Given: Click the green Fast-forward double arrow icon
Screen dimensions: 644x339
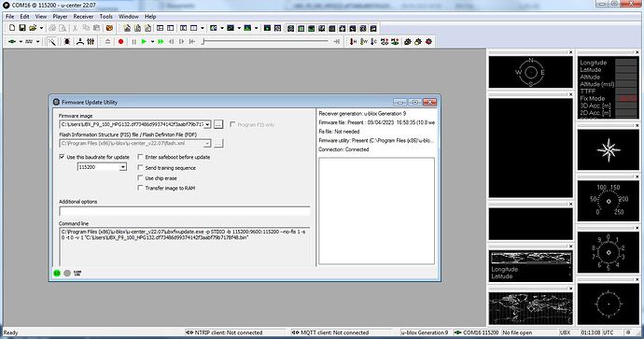Looking at the screenshot, I should click(x=161, y=41).
